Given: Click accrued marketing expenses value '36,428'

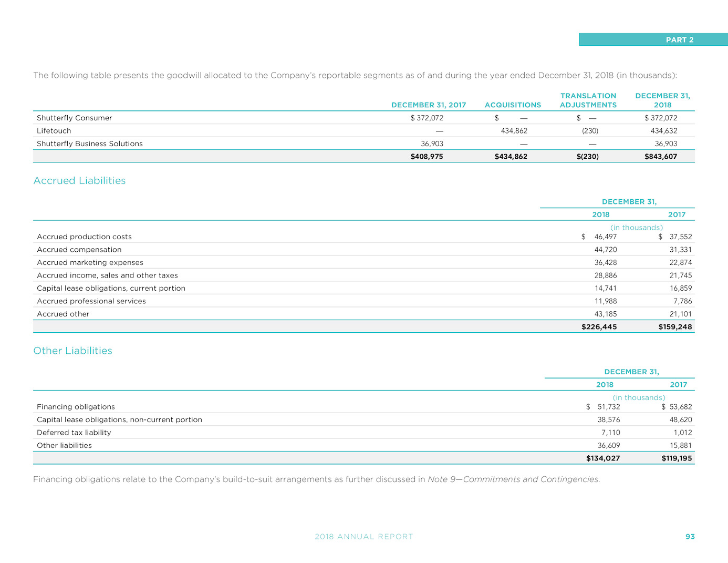Looking at the screenshot, I should pyautogui.click(x=606, y=262).
